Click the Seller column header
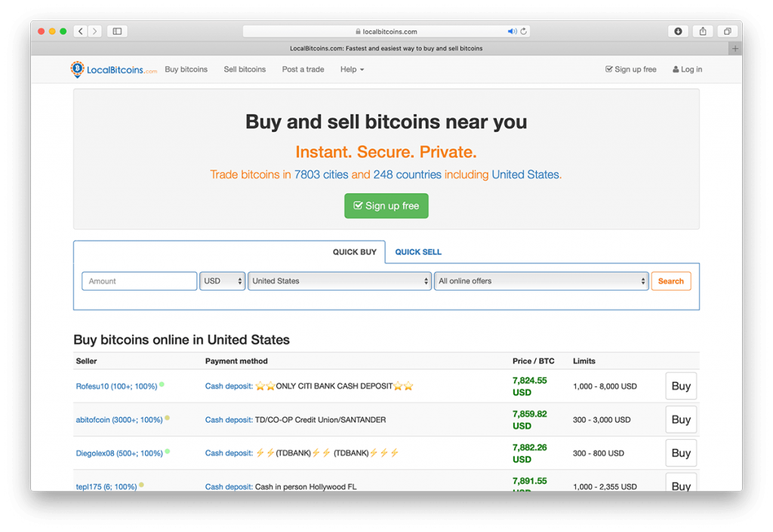The image size is (773, 532). [x=86, y=361]
